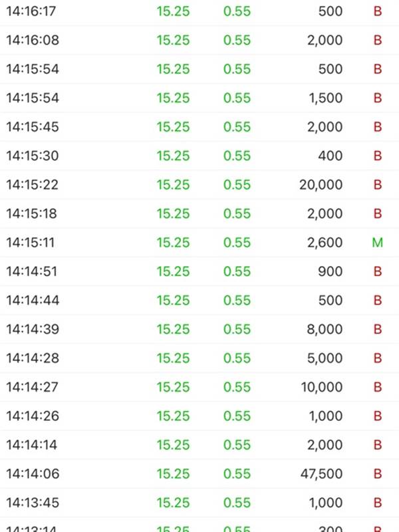
Task: Tap the 20,000 volume at 14:15:22
Action: pos(321,185)
